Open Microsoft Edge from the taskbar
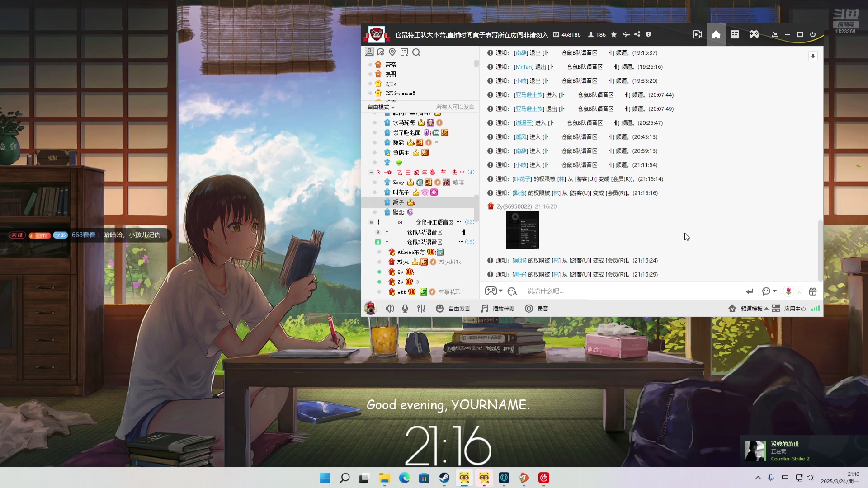868x488 pixels. pyautogui.click(x=404, y=478)
